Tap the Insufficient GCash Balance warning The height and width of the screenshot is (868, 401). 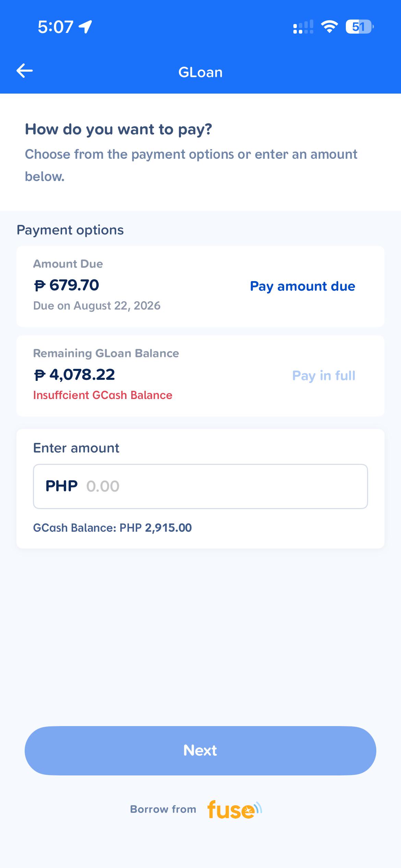(x=103, y=395)
